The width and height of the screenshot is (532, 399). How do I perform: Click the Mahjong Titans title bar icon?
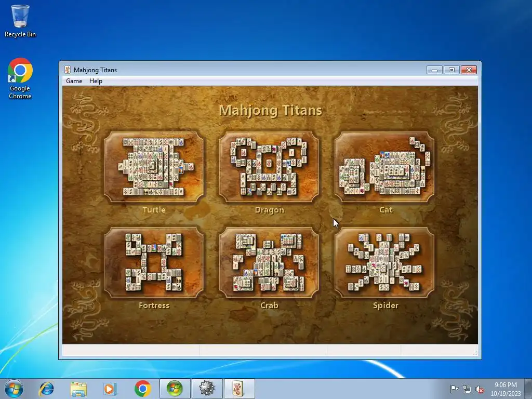point(68,70)
